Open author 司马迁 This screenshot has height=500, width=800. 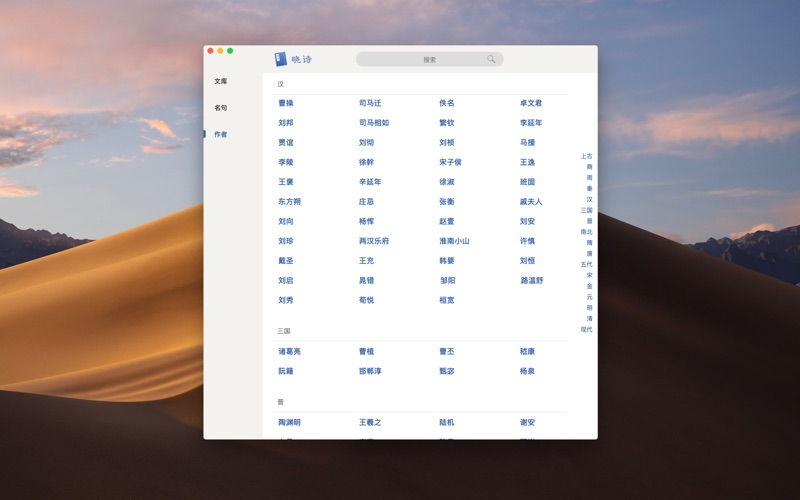point(370,103)
